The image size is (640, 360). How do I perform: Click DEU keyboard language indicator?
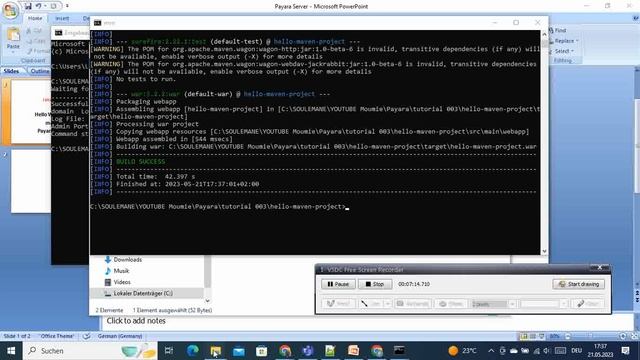(x=576, y=351)
